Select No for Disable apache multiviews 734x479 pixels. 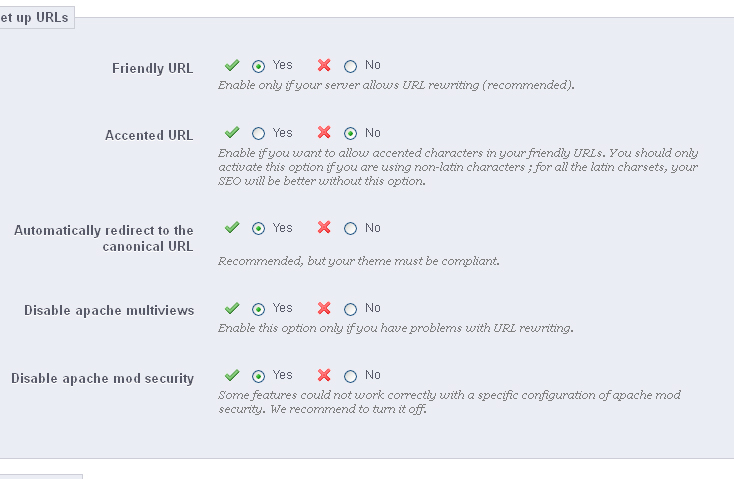350,309
